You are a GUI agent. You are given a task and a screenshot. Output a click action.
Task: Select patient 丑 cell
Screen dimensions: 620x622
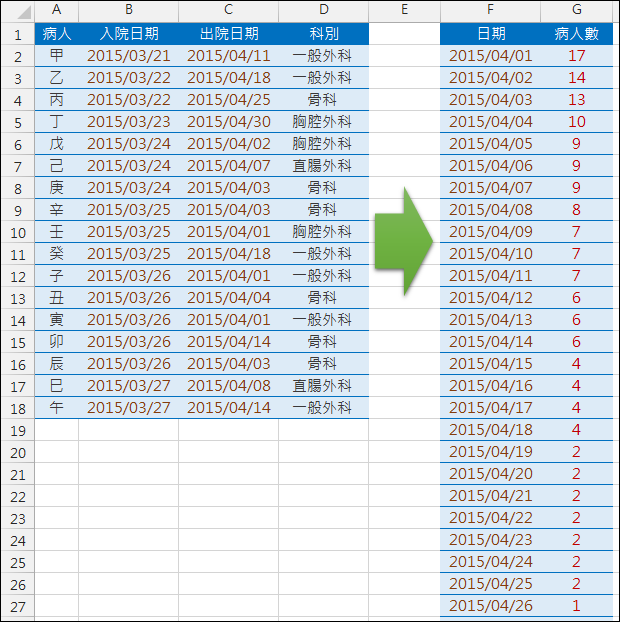pyautogui.click(x=56, y=298)
